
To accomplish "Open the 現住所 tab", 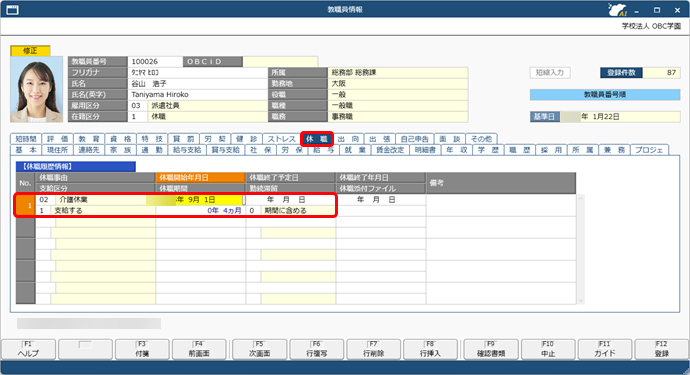I will pyautogui.click(x=57, y=150).
